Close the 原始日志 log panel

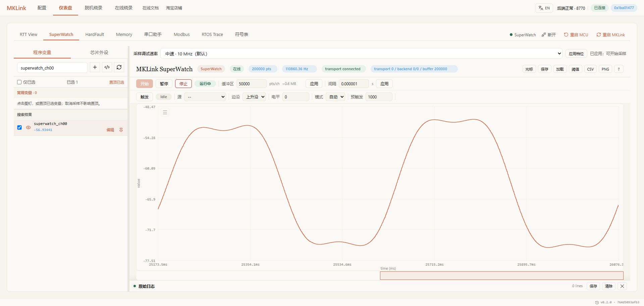tap(622, 286)
